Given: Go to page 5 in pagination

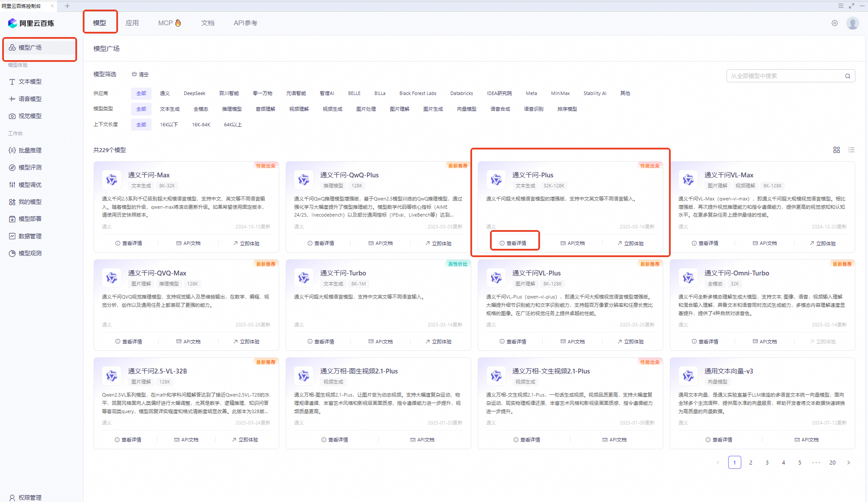Looking at the screenshot, I should coord(800,463).
